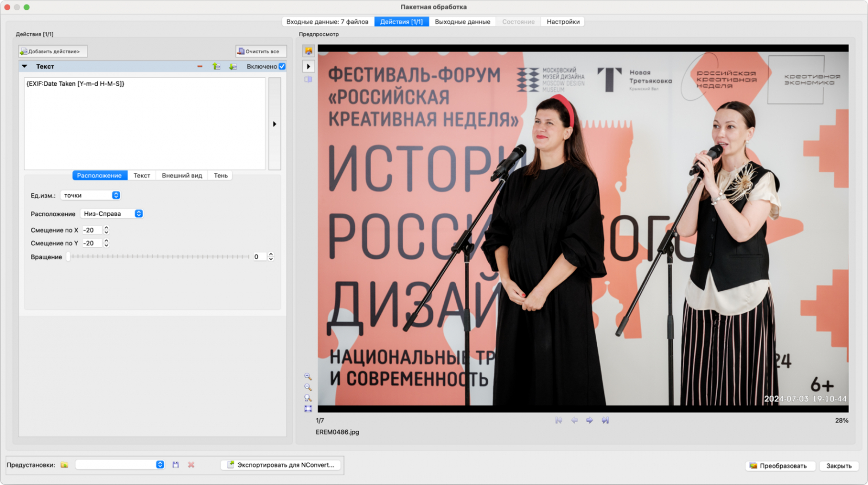Move the Текст action up
Viewport: 868px width, 485px height.
tap(216, 67)
